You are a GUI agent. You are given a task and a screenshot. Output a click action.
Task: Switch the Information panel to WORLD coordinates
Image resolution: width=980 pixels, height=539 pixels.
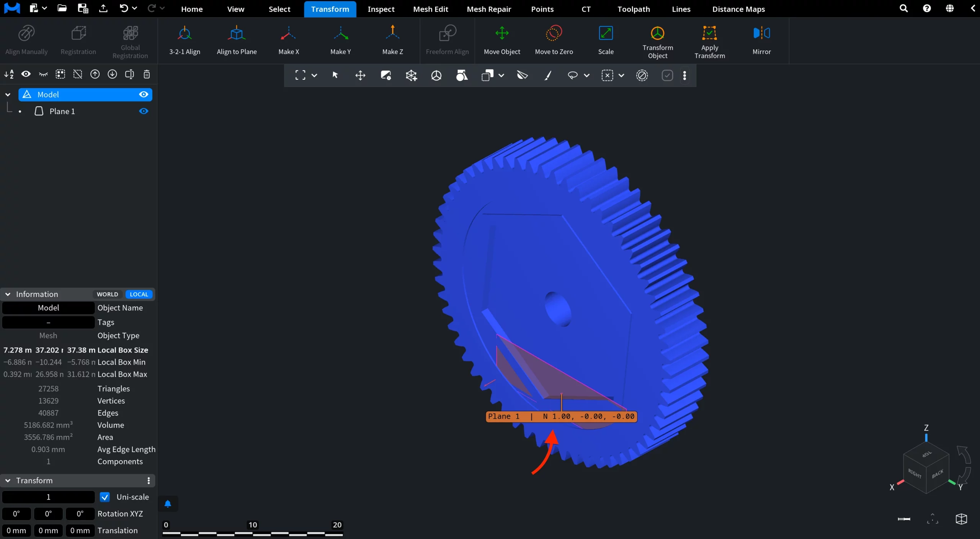click(x=107, y=294)
